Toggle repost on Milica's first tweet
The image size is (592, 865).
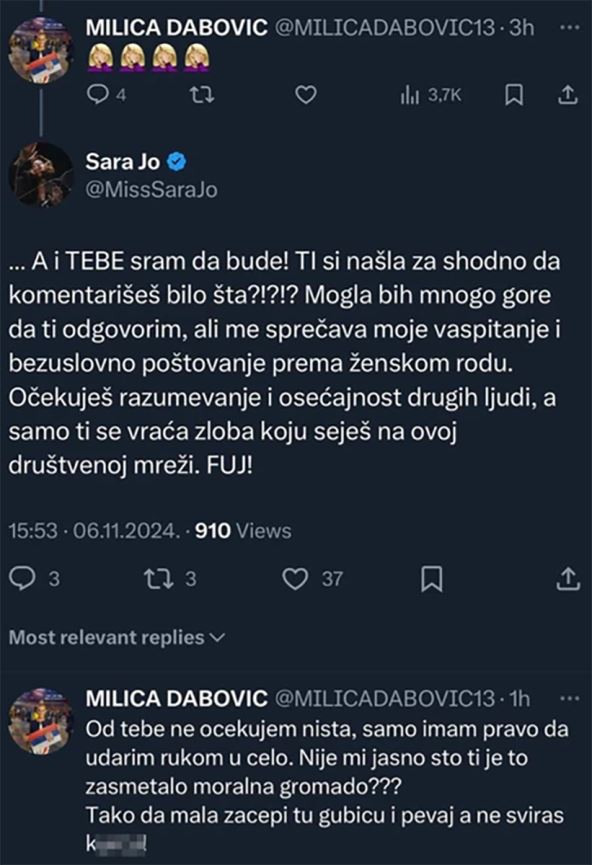(x=204, y=97)
